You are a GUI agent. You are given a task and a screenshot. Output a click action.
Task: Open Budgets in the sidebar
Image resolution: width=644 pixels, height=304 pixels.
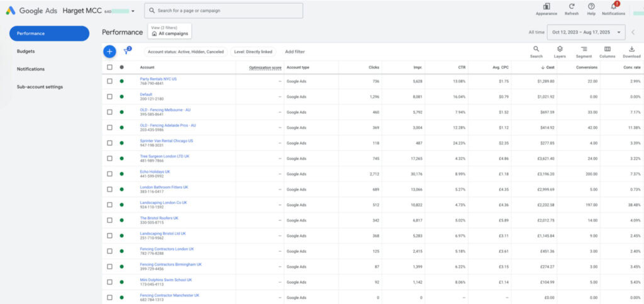pyautogui.click(x=26, y=52)
